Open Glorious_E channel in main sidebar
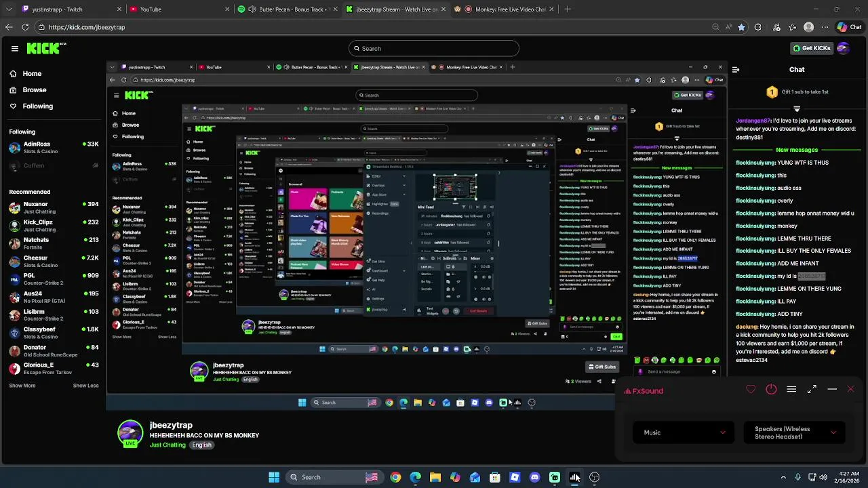The height and width of the screenshot is (488, 868). [54, 368]
